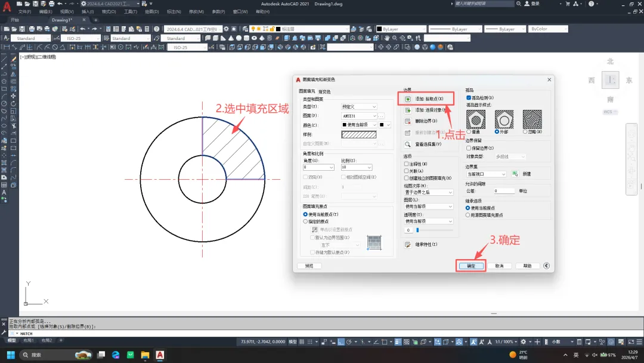The image size is (644, 363).
Task: Click the workspace switching gear in status bar
Action: (x=524, y=342)
